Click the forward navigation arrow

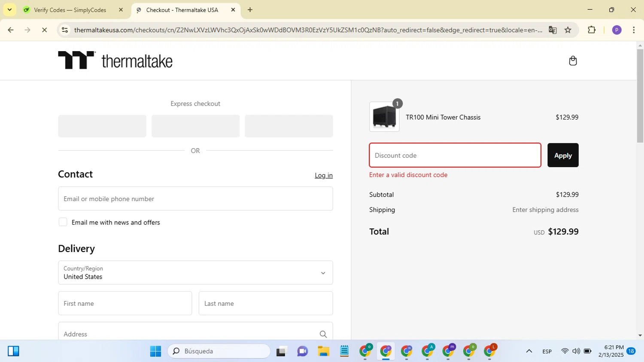pyautogui.click(x=27, y=30)
